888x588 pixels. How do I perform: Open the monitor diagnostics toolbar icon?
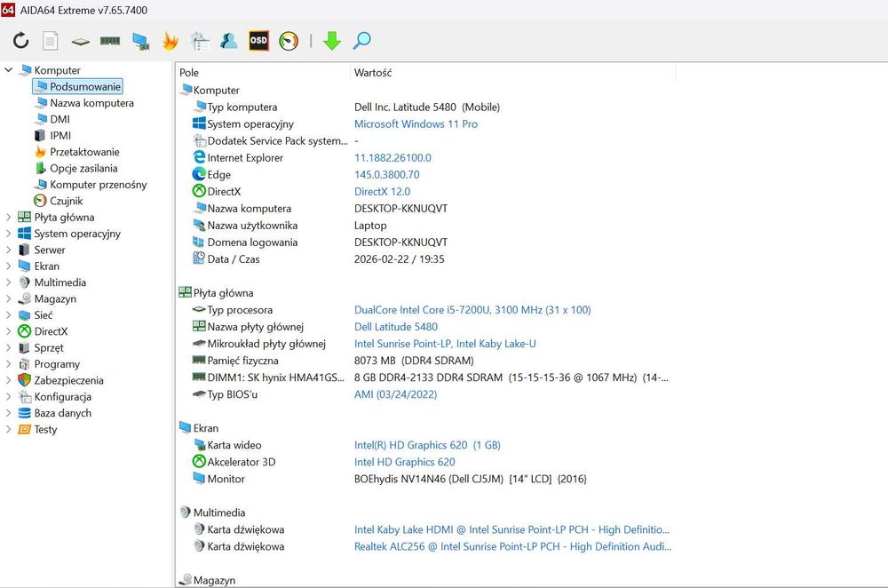(140, 42)
